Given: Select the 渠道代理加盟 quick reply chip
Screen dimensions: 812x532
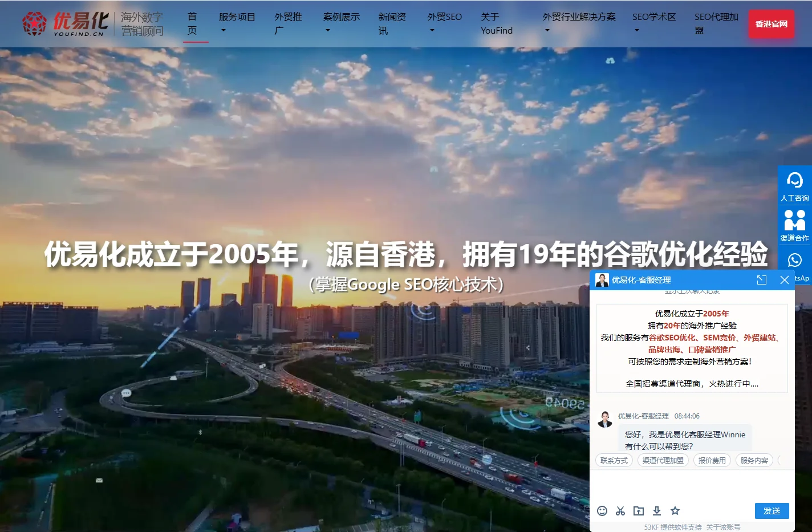Looking at the screenshot, I should pyautogui.click(x=663, y=461).
